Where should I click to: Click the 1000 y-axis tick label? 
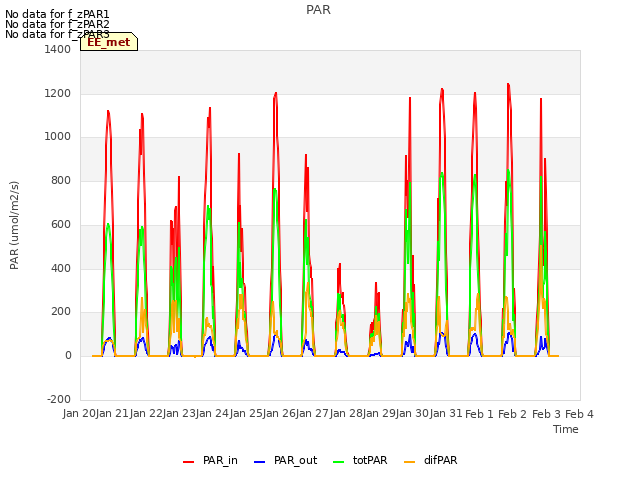pyautogui.click(x=58, y=137)
